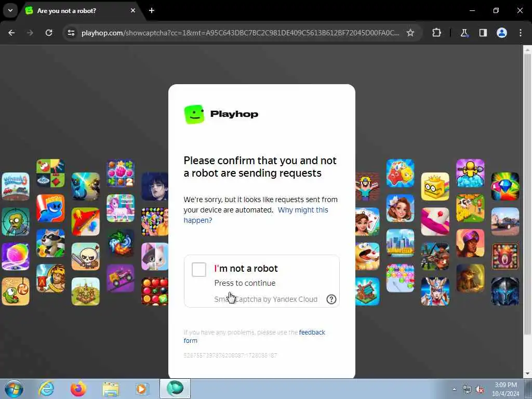Open Chrome Labs flask icon

click(464, 33)
